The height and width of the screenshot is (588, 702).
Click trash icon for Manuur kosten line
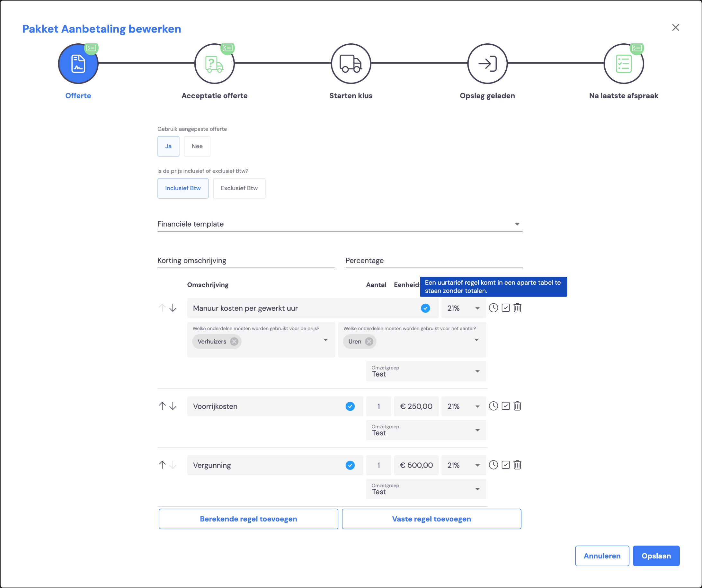click(x=517, y=308)
